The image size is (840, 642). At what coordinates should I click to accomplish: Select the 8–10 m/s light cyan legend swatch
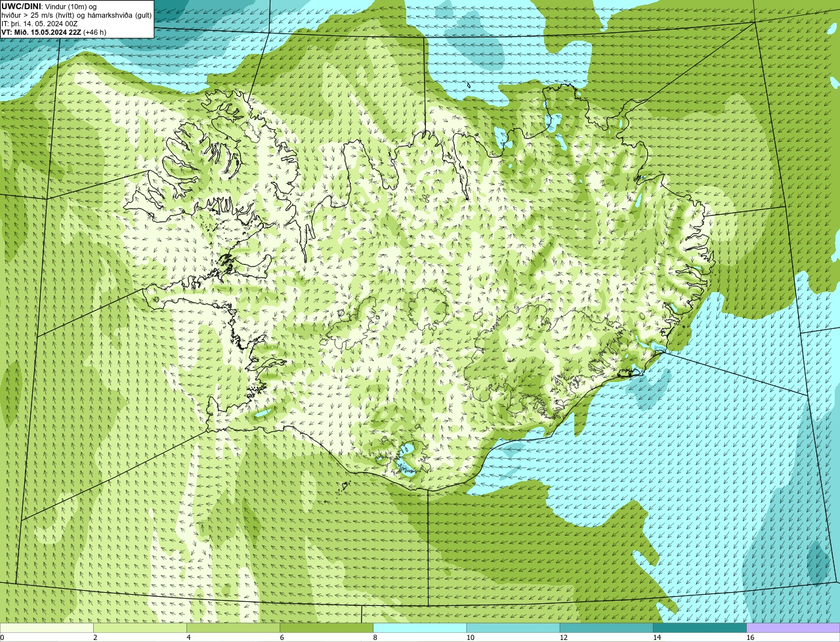pyautogui.click(x=420, y=628)
